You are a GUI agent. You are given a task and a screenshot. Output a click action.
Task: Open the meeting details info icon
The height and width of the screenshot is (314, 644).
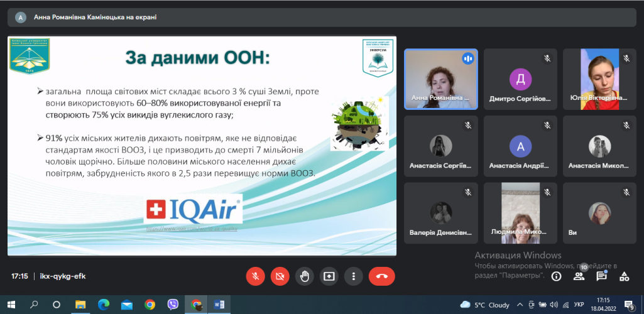tap(556, 276)
